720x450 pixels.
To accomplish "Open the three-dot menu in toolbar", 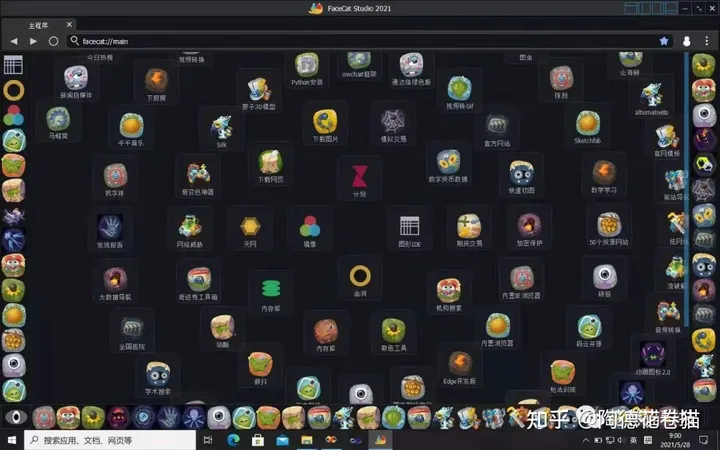I will click(706, 41).
